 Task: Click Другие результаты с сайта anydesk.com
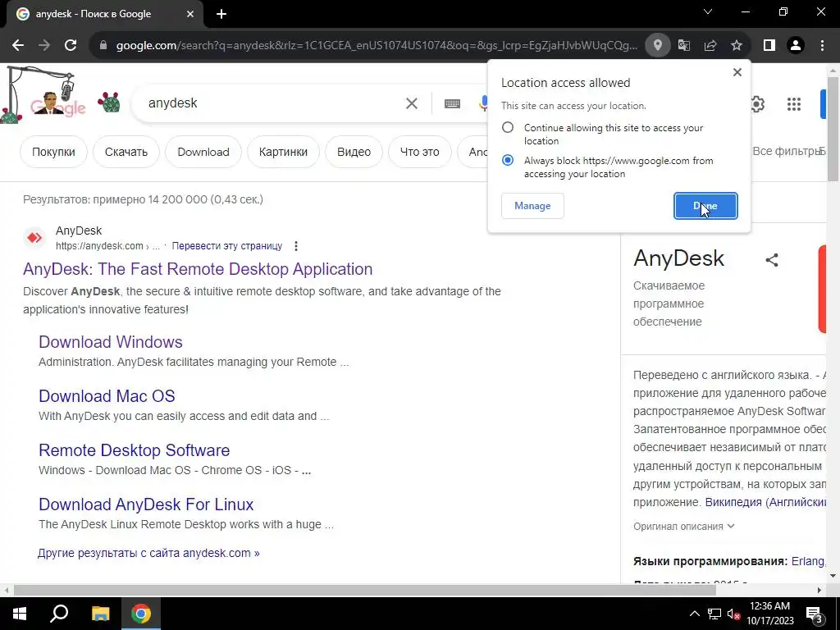[149, 554]
